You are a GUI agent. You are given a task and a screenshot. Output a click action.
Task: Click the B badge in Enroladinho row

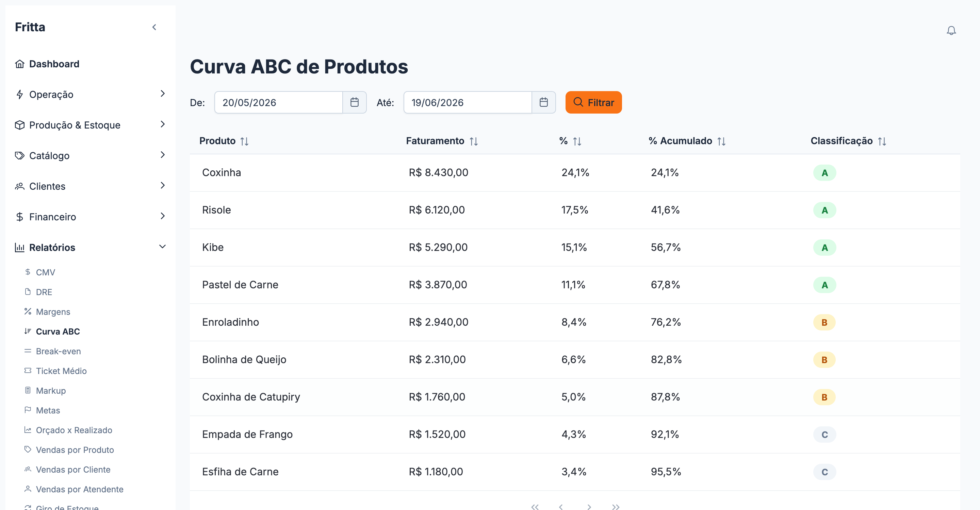pyautogui.click(x=824, y=322)
